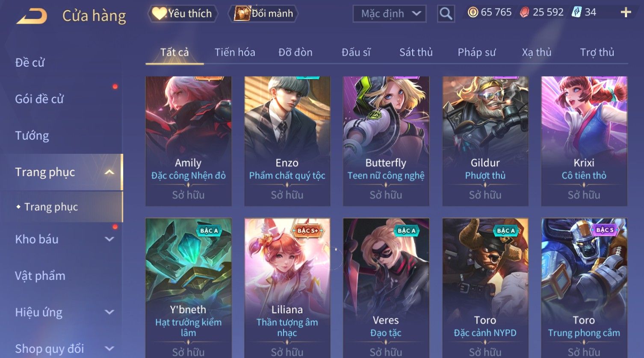The image size is (644, 358).
Task: Open Tướng in the sidebar
Action: pos(32,136)
